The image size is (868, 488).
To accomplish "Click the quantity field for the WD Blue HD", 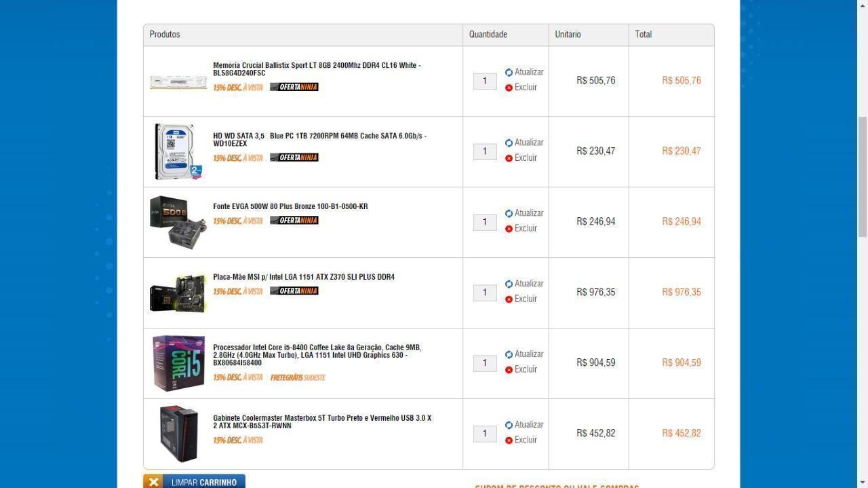I will coord(485,151).
